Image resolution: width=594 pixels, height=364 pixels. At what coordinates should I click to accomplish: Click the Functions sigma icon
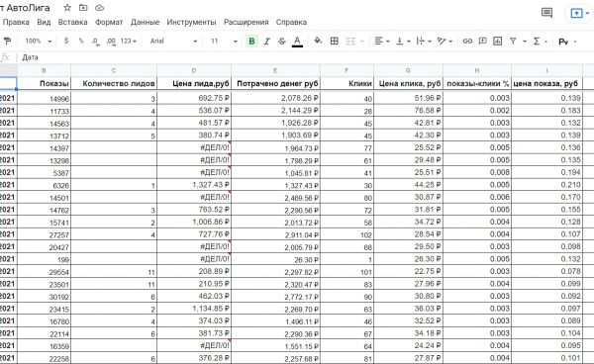537,41
